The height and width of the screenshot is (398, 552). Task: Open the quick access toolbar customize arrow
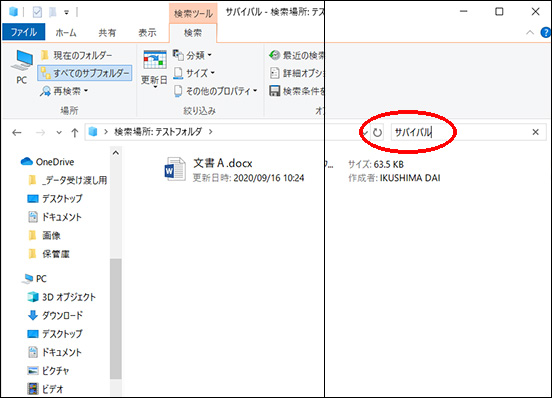tap(67, 13)
